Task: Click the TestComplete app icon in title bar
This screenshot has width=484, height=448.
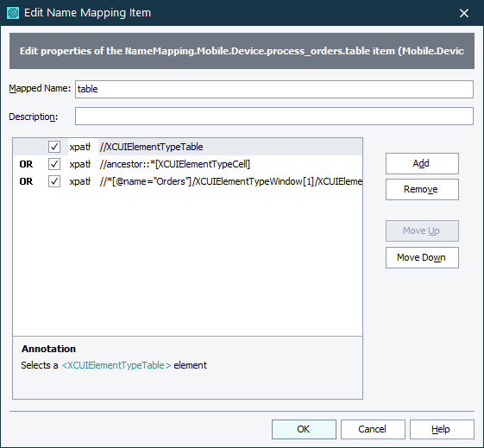Action: click(13, 13)
